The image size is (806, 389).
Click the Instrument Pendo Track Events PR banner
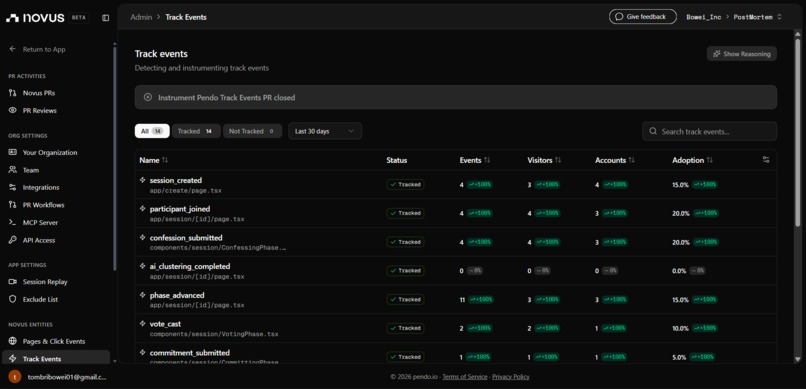pyautogui.click(x=455, y=97)
